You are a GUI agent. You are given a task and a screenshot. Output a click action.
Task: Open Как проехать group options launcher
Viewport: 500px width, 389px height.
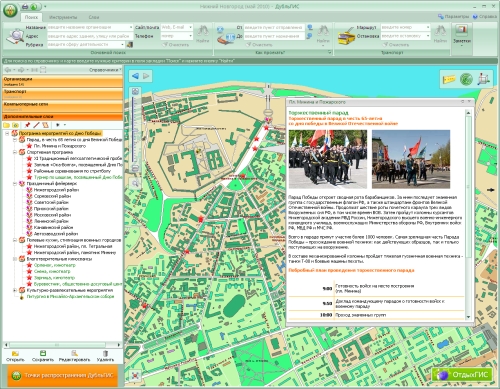click(329, 52)
